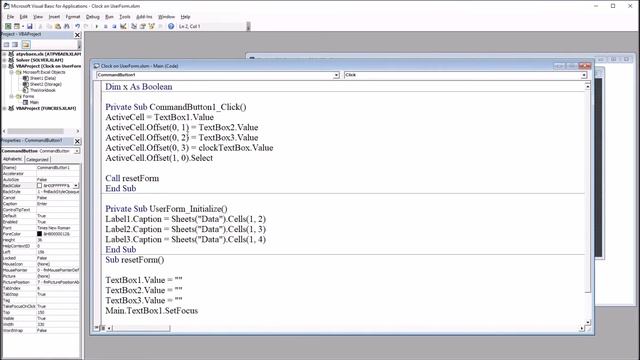Open the Click procedure dropdown in code window
Image resolution: width=640 pixels, height=360 pixels.
coord(584,75)
